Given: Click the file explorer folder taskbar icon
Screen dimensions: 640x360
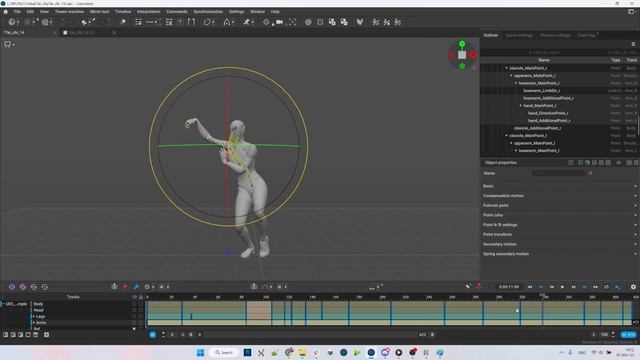Looking at the screenshot, I should point(302,352).
